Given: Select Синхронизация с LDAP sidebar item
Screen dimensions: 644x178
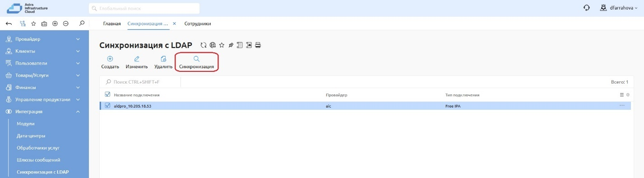Looking at the screenshot, I should 43,172.
